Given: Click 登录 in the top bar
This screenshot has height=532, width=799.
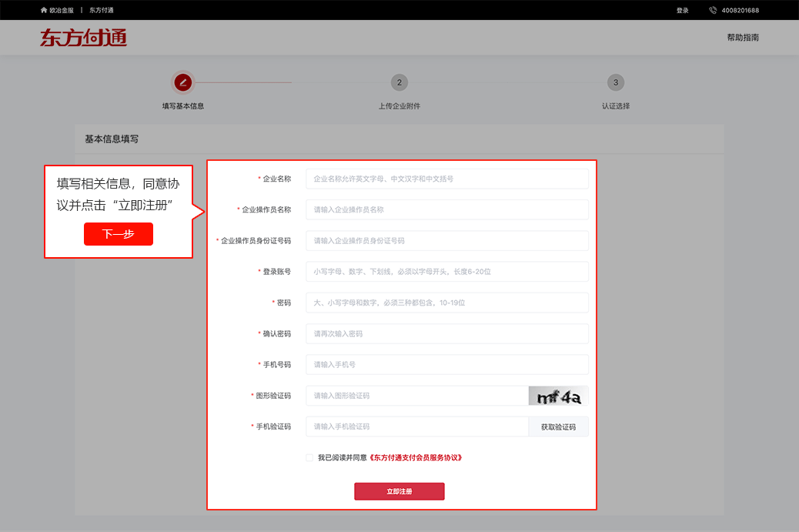Looking at the screenshot, I should (682, 10).
